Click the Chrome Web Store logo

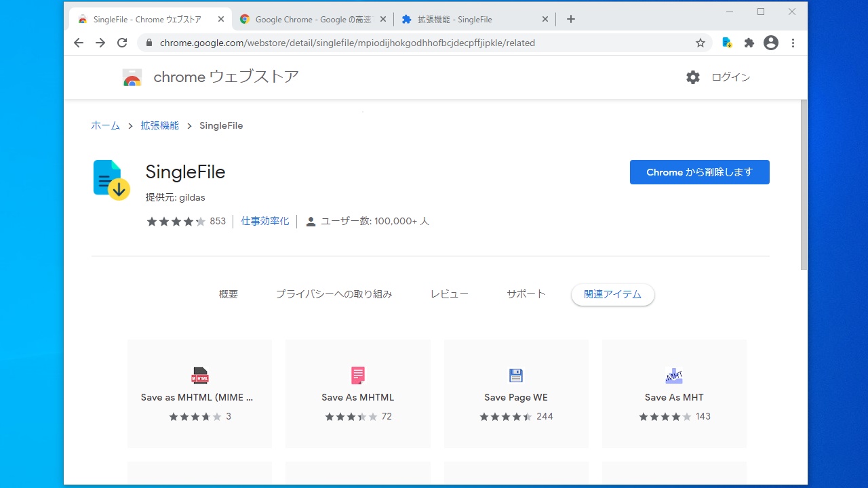(x=132, y=77)
